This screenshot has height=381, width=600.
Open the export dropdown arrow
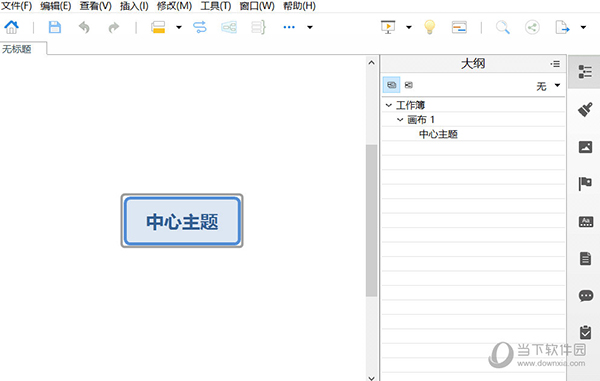[x=583, y=27]
